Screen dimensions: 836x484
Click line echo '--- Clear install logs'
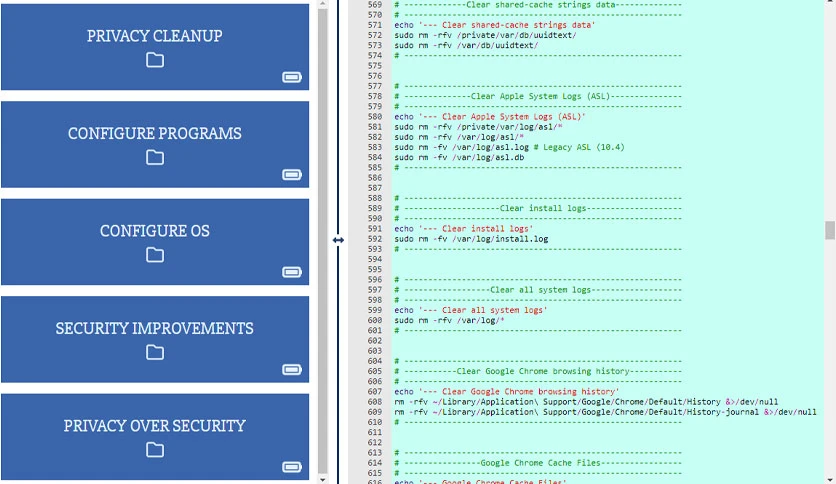[x=463, y=229]
